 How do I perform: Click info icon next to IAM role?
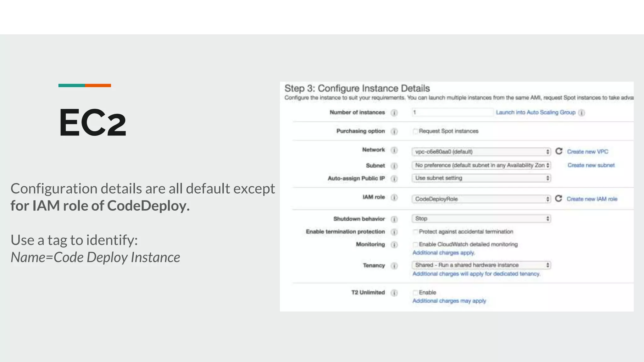[x=394, y=197]
